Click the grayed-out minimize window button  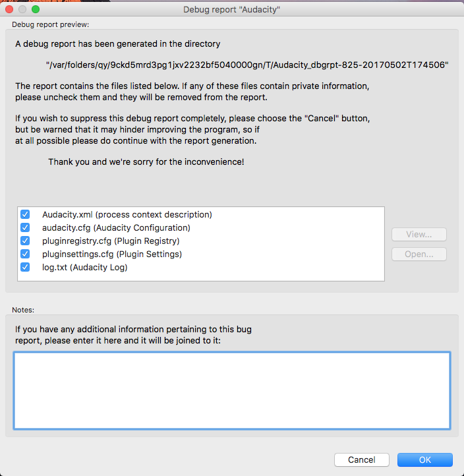click(x=22, y=9)
